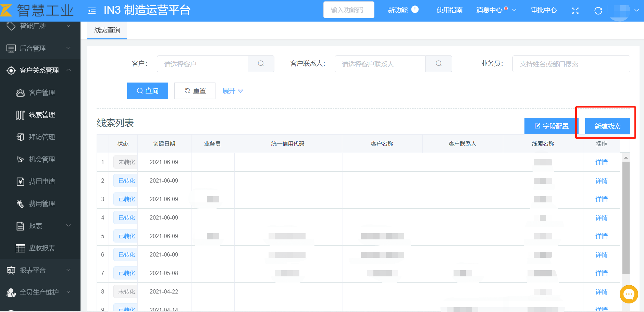Collapse sidebar using the menu fold icon

[x=92, y=11]
